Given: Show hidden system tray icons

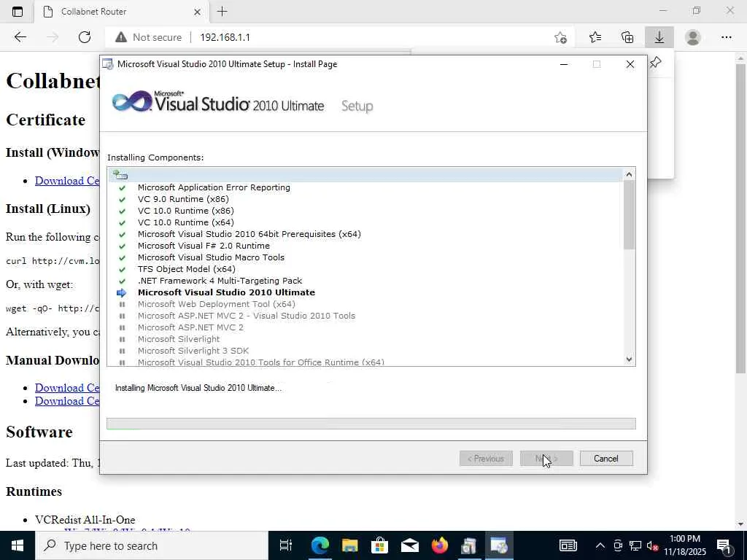Looking at the screenshot, I should [600, 545].
